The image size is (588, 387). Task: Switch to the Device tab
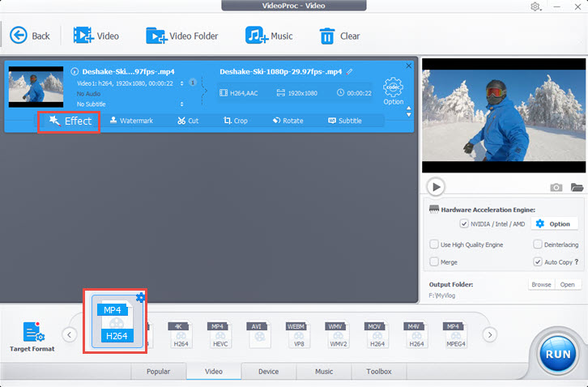coord(268,372)
